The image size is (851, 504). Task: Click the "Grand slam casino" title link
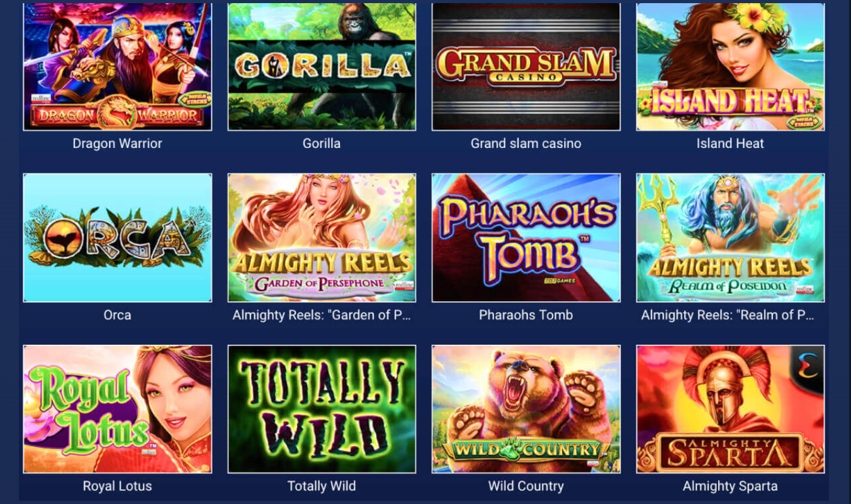[526, 143]
